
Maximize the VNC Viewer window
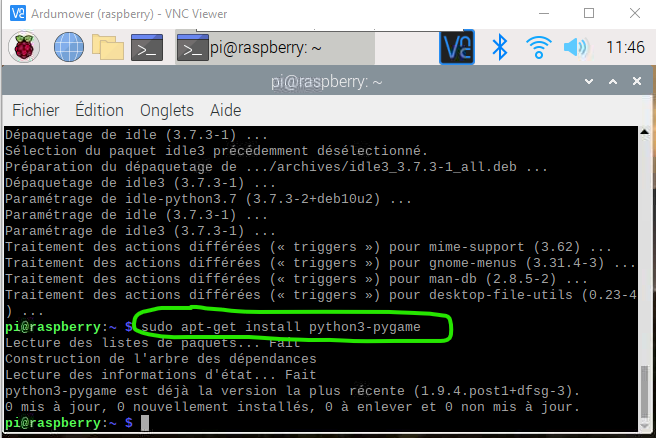coord(589,13)
